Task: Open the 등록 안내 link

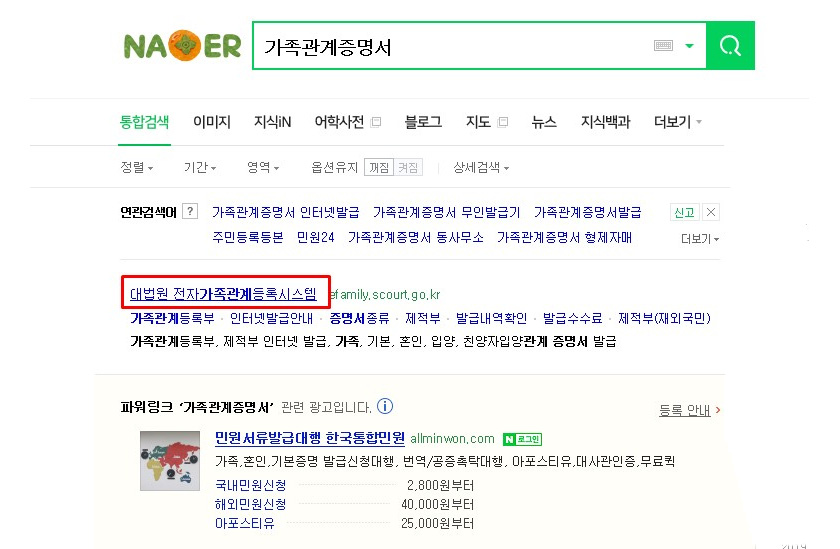Action: (x=685, y=410)
